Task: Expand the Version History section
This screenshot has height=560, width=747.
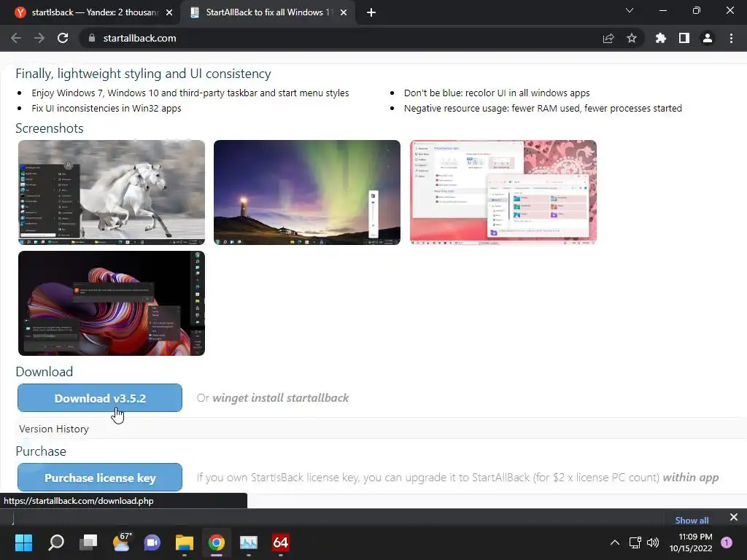Action: click(x=54, y=429)
